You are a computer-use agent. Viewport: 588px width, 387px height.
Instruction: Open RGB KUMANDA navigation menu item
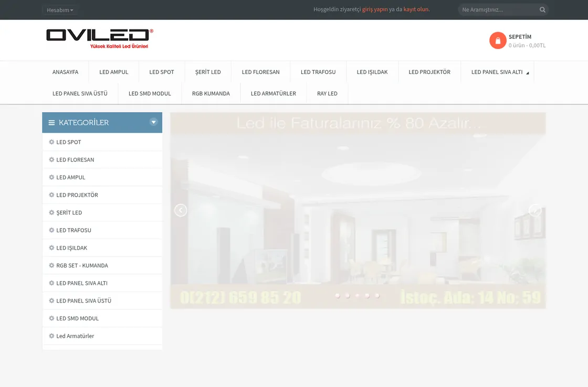coord(211,93)
